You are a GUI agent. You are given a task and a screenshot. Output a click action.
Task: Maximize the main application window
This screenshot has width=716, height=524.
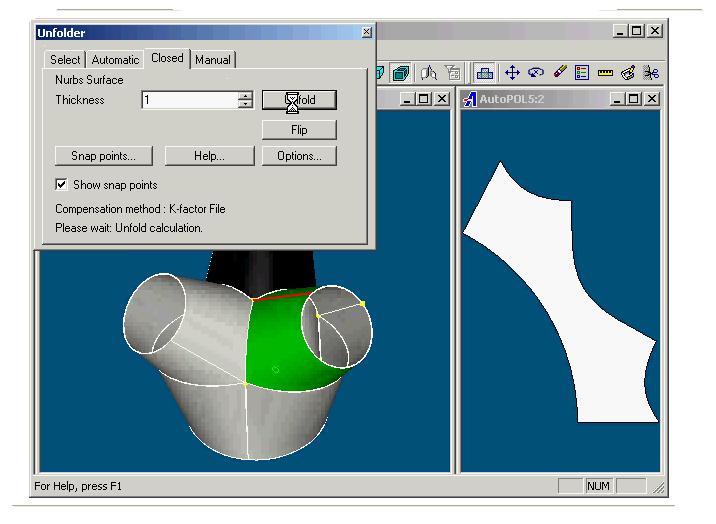click(x=636, y=31)
